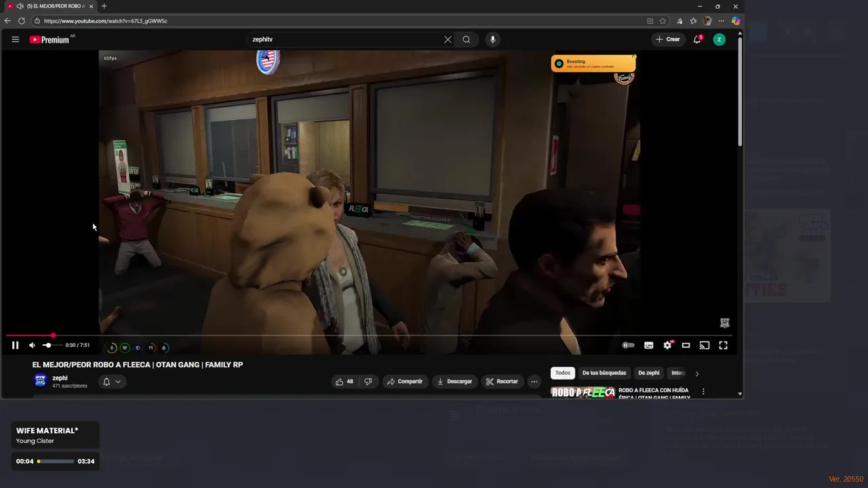The width and height of the screenshot is (868, 488).
Task: Click the browser address bar URL
Action: click(106, 21)
